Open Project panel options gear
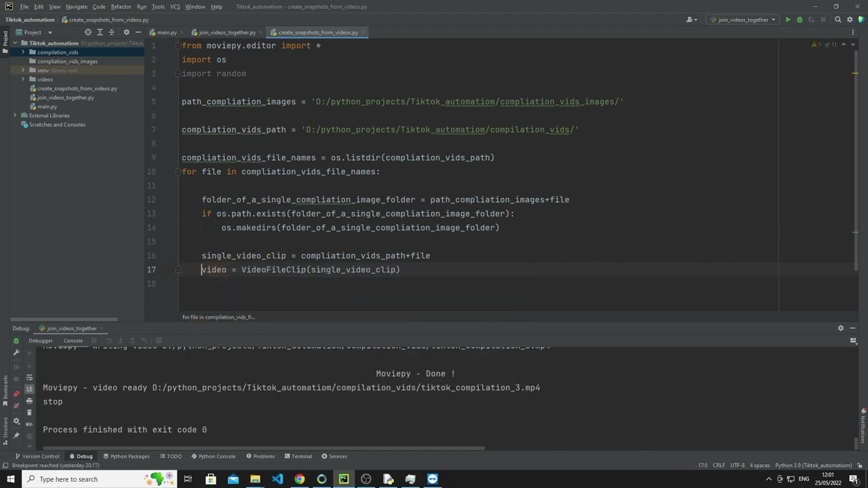Viewport: 868px width, 488px height. point(126,32)
